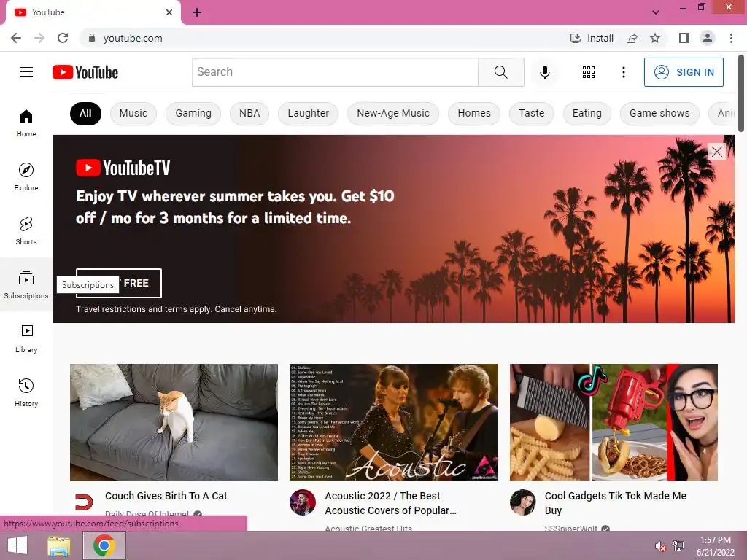
Task: Install the YouTube app
Action: [x=592, y=38]
